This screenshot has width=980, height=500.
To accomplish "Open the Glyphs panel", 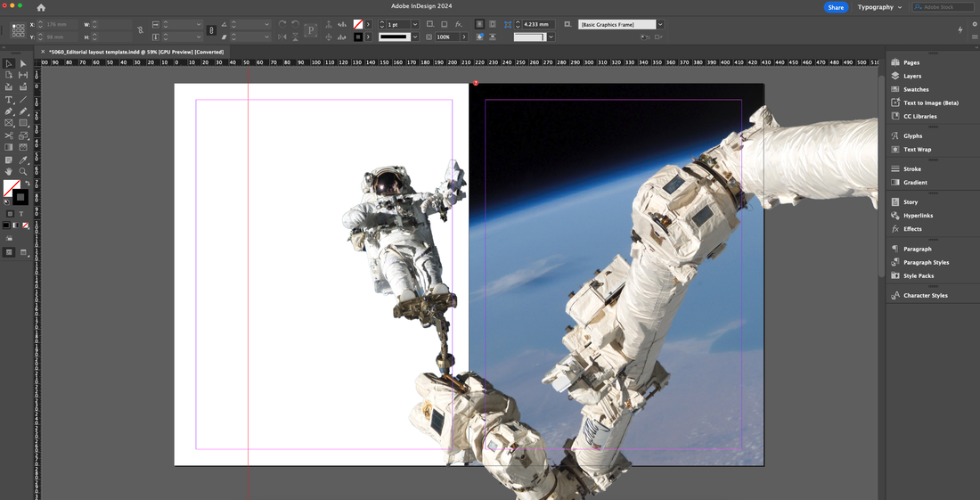I will (x=912, y=136).
